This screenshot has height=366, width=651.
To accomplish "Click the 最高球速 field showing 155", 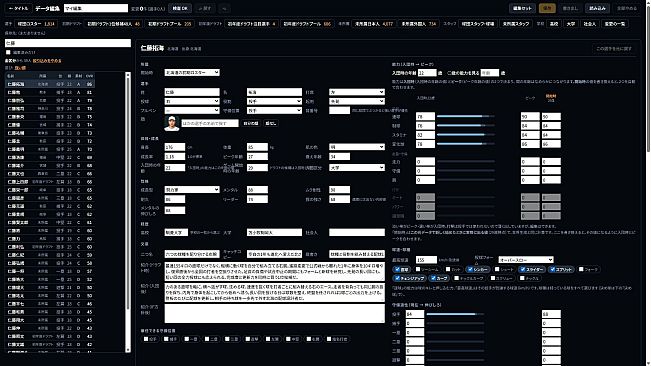I will coord(426,260).
